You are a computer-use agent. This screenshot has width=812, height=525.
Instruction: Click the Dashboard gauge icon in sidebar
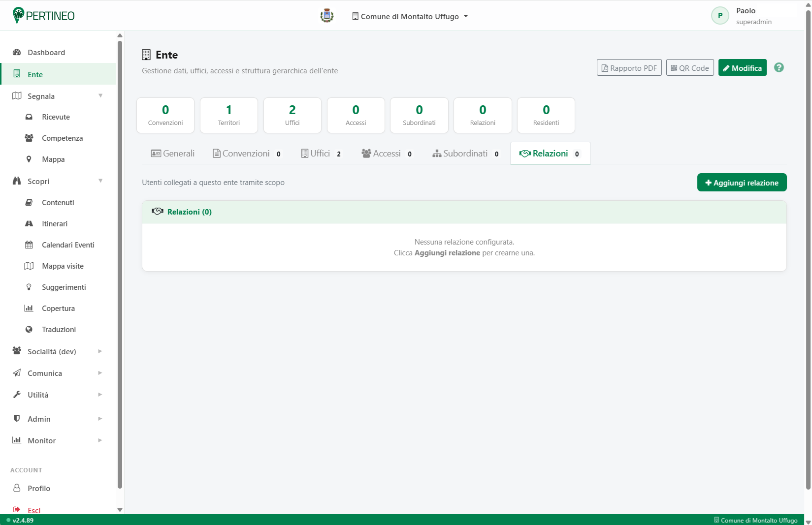tap(17, 52)
